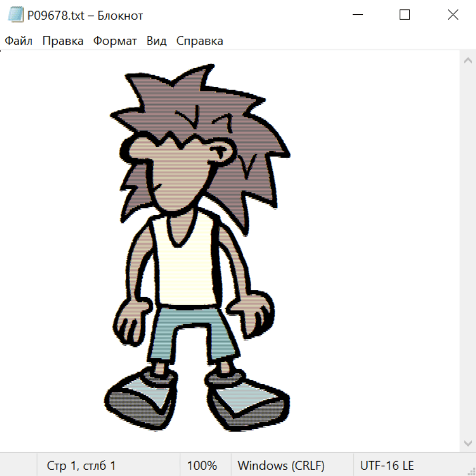Open the Справка menu
Screen dimensions: 476x476
pyautogui.click(x=199, y=41)
